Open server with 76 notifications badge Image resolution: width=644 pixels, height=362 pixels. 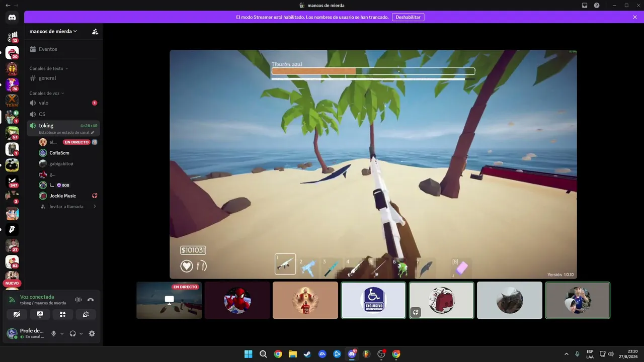(12, 84)
